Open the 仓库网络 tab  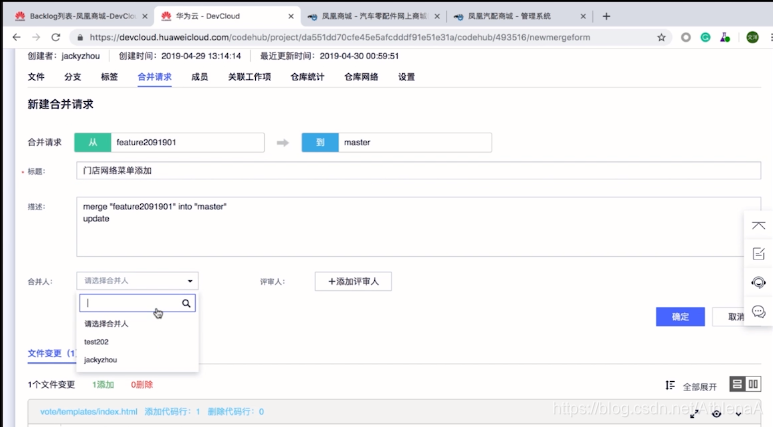[361, 77]
